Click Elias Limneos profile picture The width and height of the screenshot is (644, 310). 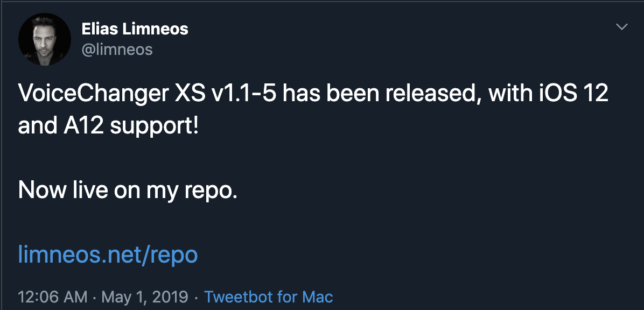click(45, 39)
